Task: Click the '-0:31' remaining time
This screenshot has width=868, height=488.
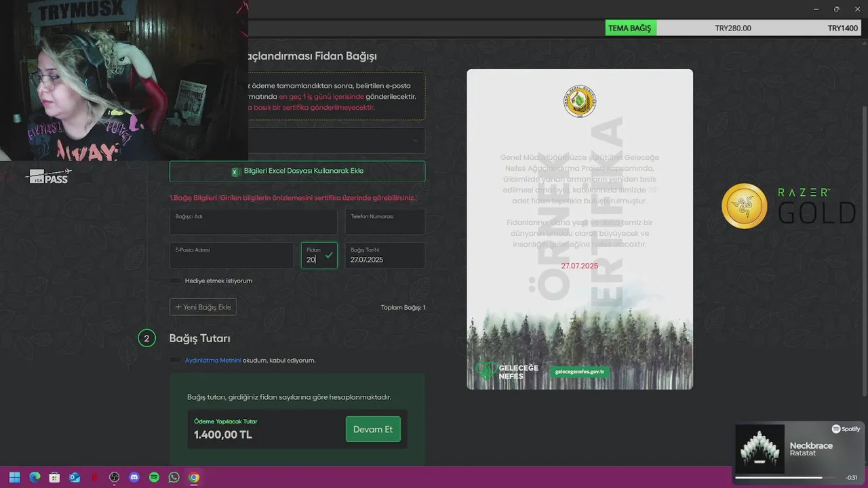Action: 852,478
